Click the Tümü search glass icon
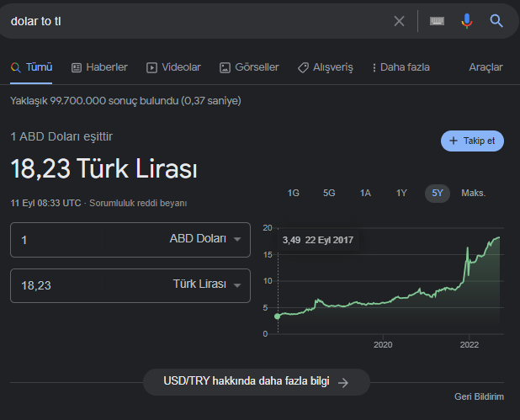Viewport: 520px width, 420px height. [x=16, y=67]
